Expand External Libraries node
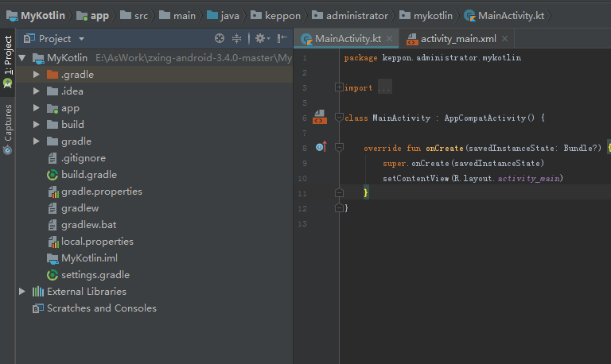The width and height of the screenshot is (611, 364). (22, 291)
